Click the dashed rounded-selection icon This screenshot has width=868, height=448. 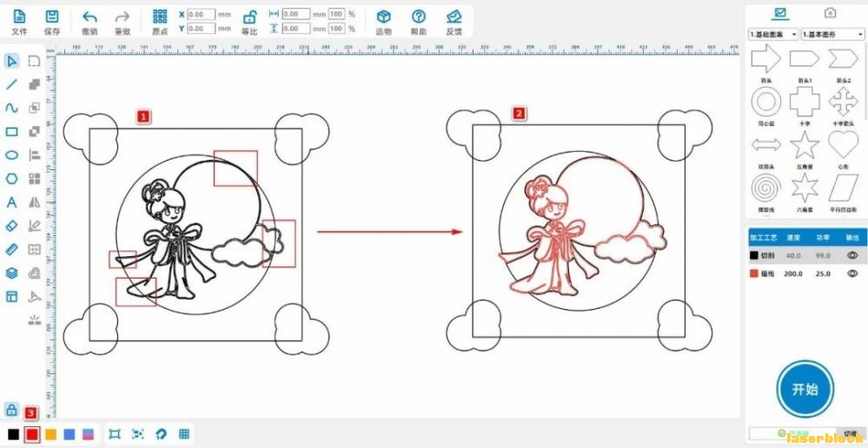(35, 61)
